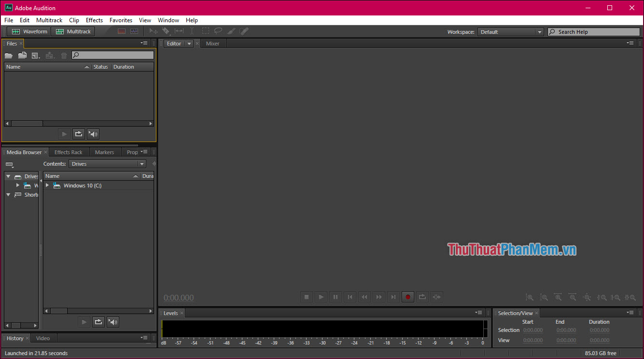This screenshot has height=359, width=644.
Task: Toggle Skip Selection in the transport bar
Action: [x=437, y=297]
